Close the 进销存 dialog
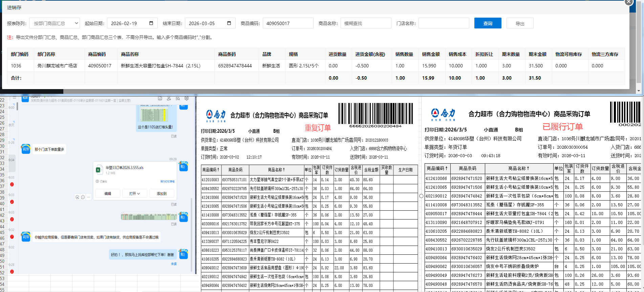 point(628,2)
